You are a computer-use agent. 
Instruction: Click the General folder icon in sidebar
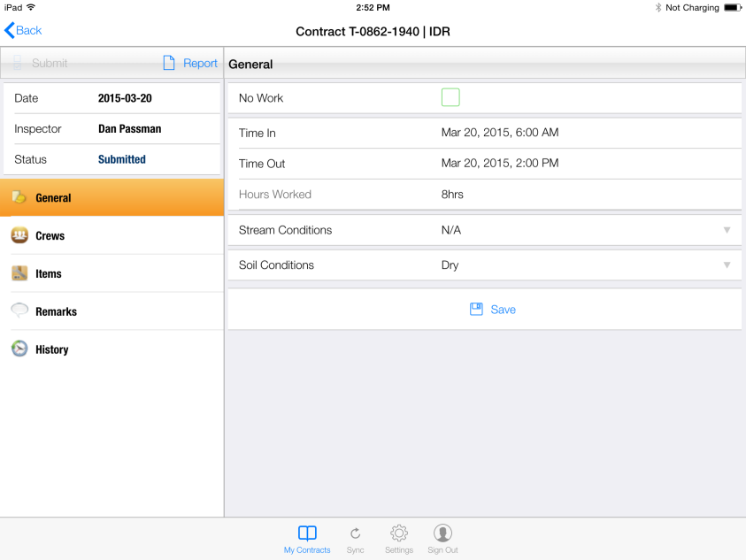click(19, 197)
